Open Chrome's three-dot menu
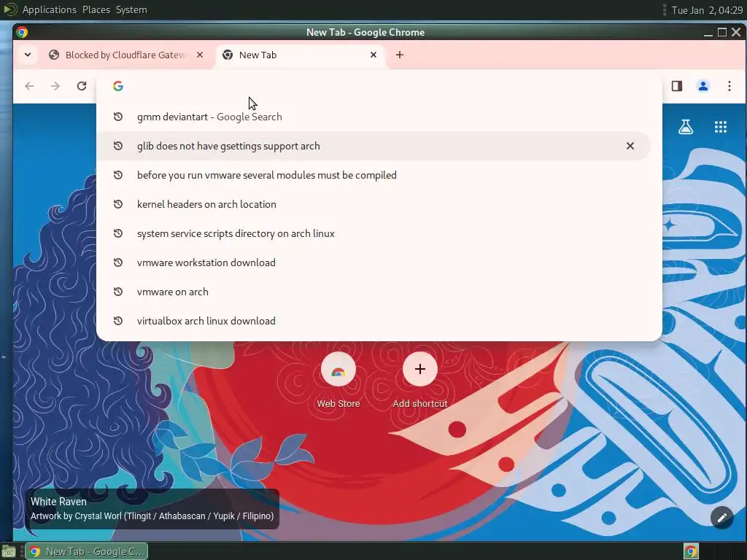 [x=729, y=86]
